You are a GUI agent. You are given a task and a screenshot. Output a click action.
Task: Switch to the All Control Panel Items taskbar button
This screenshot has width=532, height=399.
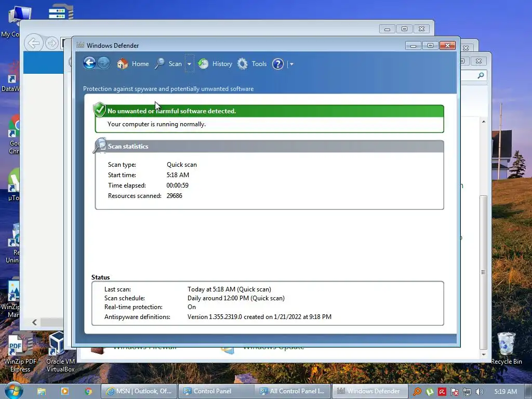293,391
